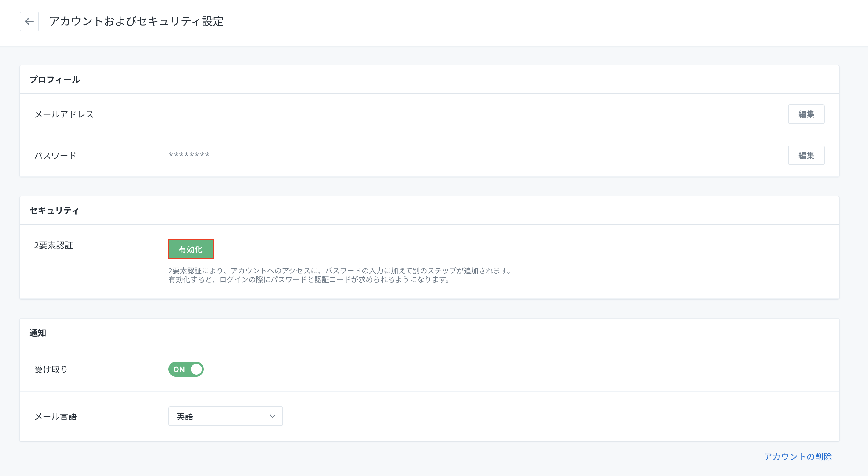868x476 pixels.
Task: Enable 2要素認証 with 有効化 button
Action: click(x=191, y=249)
